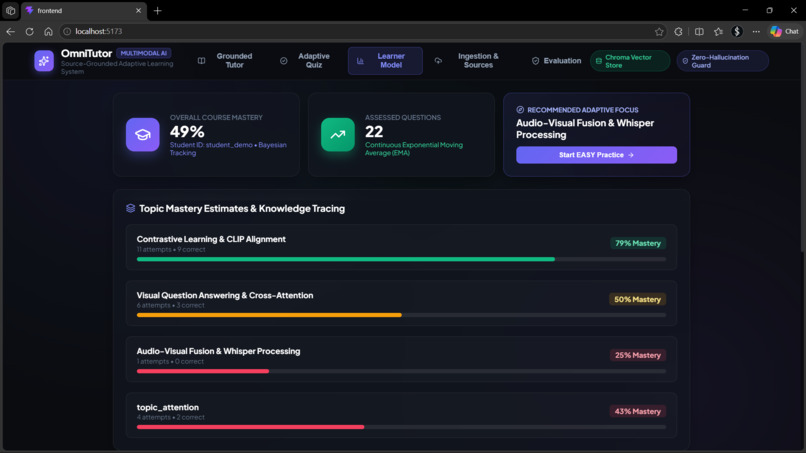Click the dollar sign wallet icon
This screenshot has height=453, width=806.
737,31
